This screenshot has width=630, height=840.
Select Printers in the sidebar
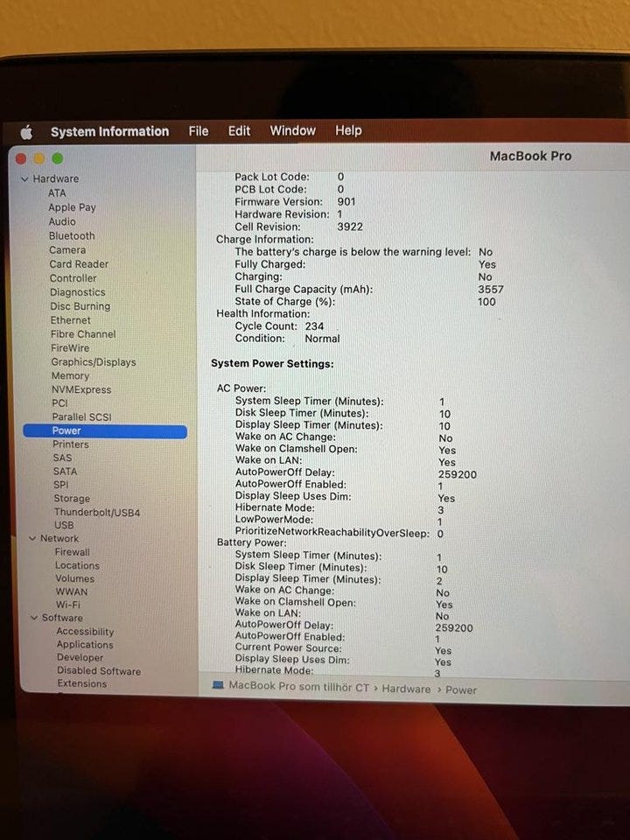(x=71, y=444)
